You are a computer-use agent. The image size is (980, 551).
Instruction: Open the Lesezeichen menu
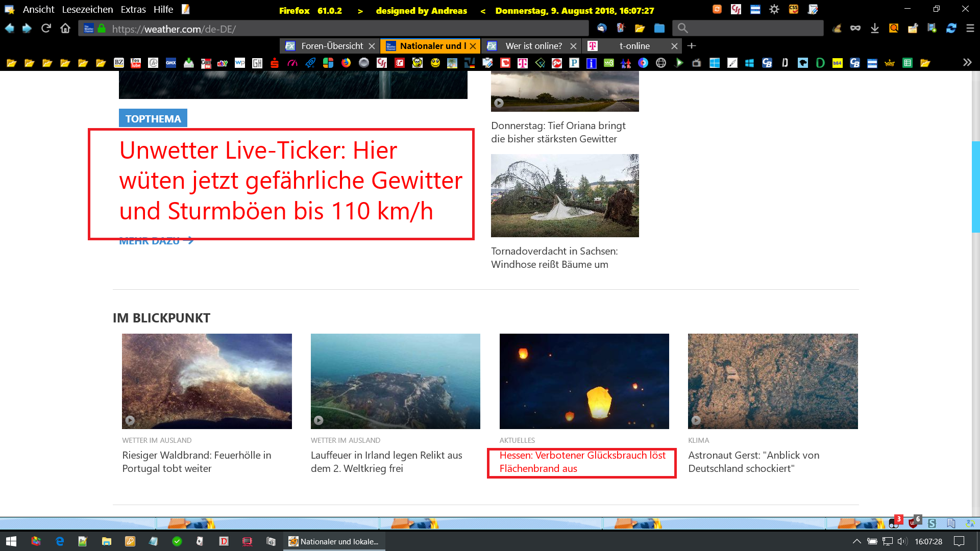click(87, 9)
